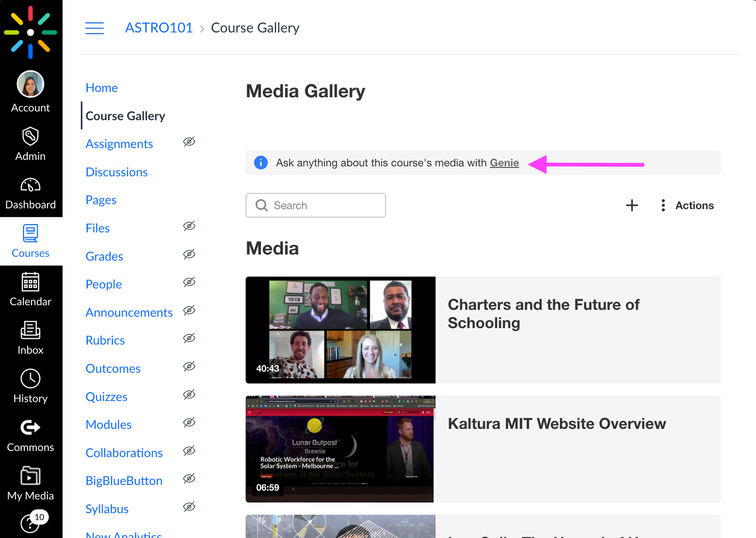Open the Admin shield icon
The width and height of the screenshot is (756, 538).
tap(30, 137)
